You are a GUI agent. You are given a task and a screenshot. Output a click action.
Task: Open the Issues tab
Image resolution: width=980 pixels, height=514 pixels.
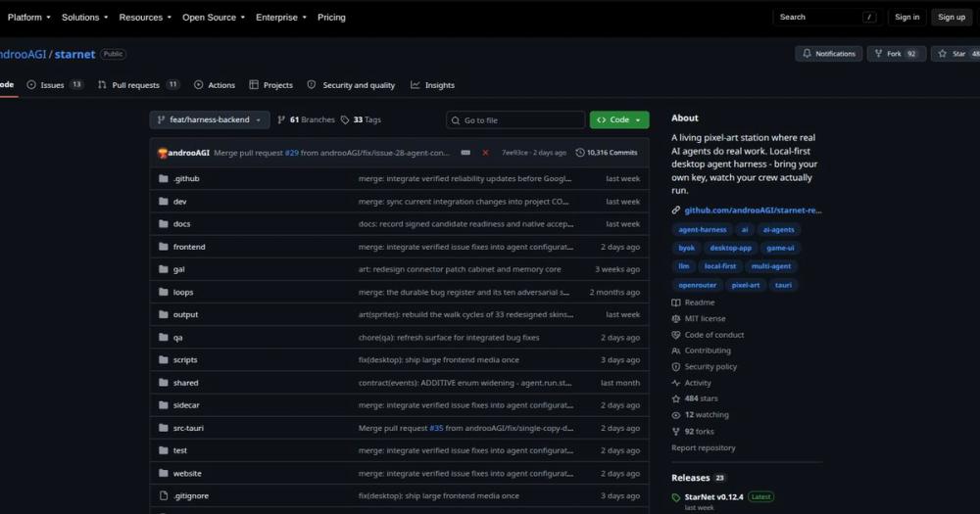(54, 85)
